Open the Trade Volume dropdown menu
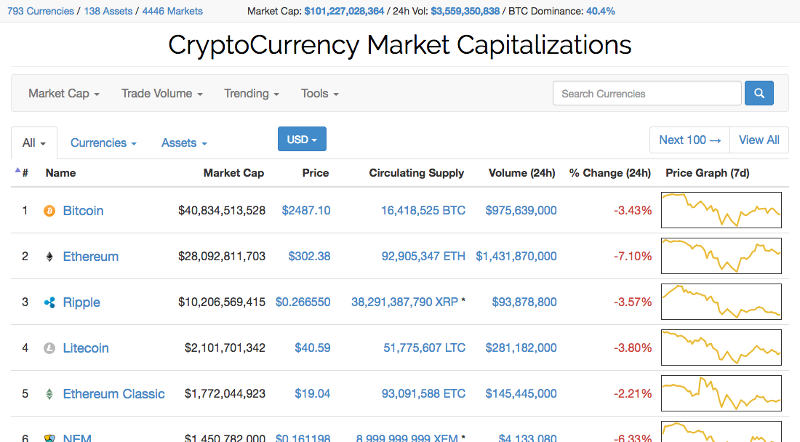This screenshot has height=442, width=800. [162, 93]
